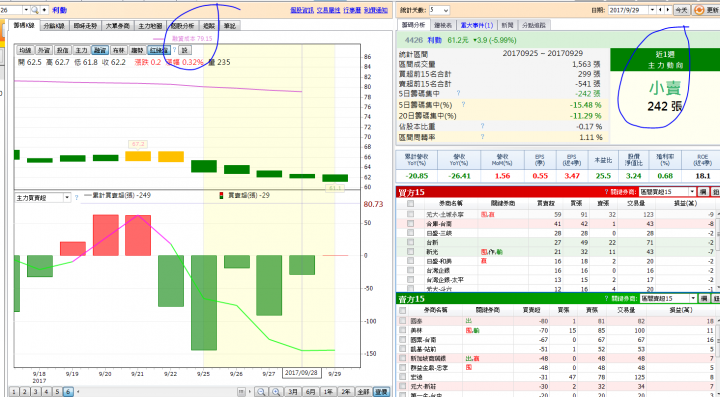Check the 台新 row checkbox in 買方15

click(411, 242)
